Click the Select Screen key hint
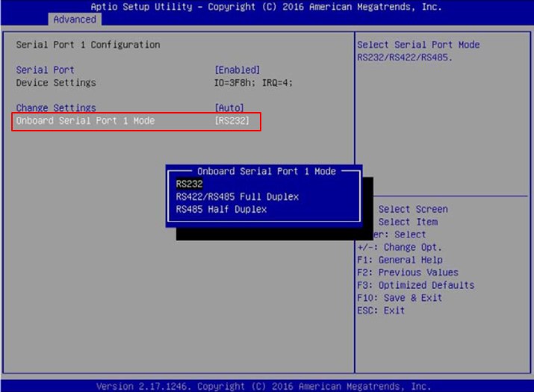Screen dimensions: 534x392 tap(413, 209)
